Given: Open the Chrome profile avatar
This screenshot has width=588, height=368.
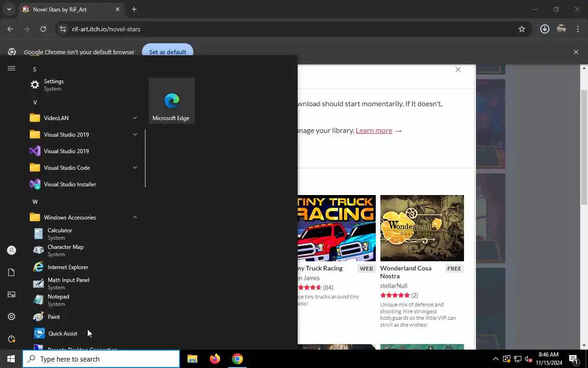Looking at the screenshot, I should [x=561, y=29].
